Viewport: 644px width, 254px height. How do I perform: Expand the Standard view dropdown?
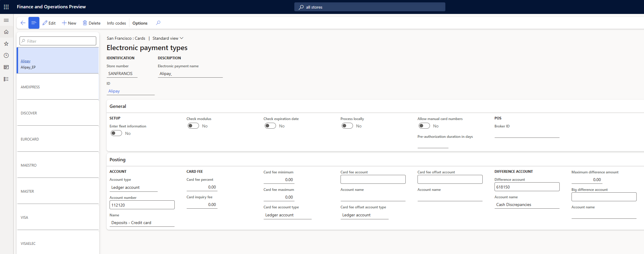[x=168, y=38]
